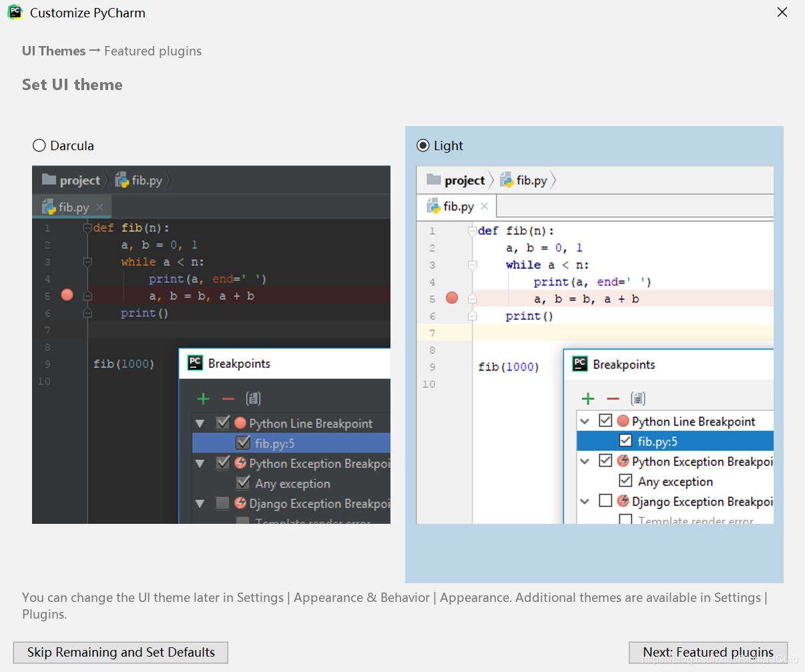Click the red breakpoint dot in Darcula preview
Screen dimensions: 805x672
(x=67, y=295)
